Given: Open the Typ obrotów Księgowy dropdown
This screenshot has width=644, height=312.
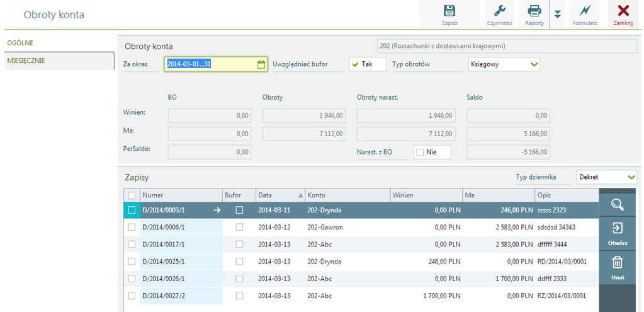Looking at the screenshot, I should pos(504,64).
